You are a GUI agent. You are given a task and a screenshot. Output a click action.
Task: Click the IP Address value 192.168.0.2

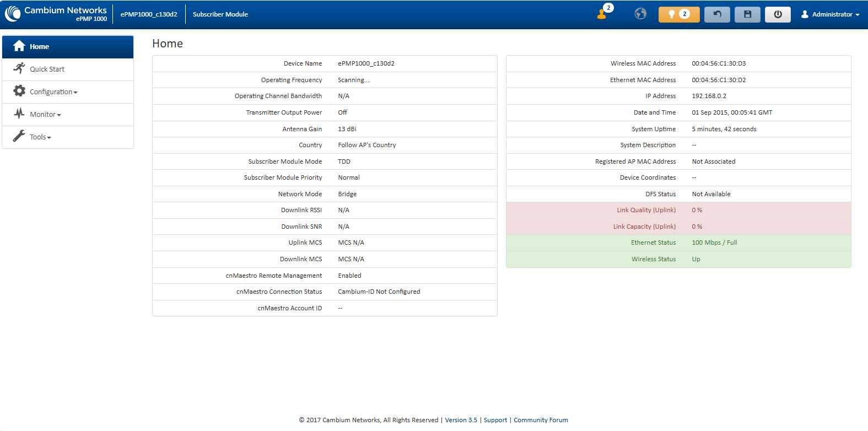(x=709, y=96)
